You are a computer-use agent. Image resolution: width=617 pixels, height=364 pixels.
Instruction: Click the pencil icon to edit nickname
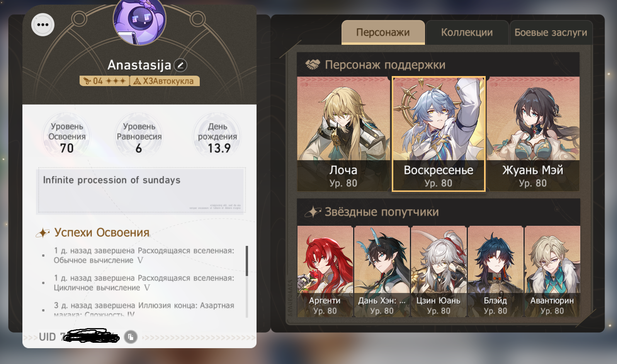click(180, 65)
